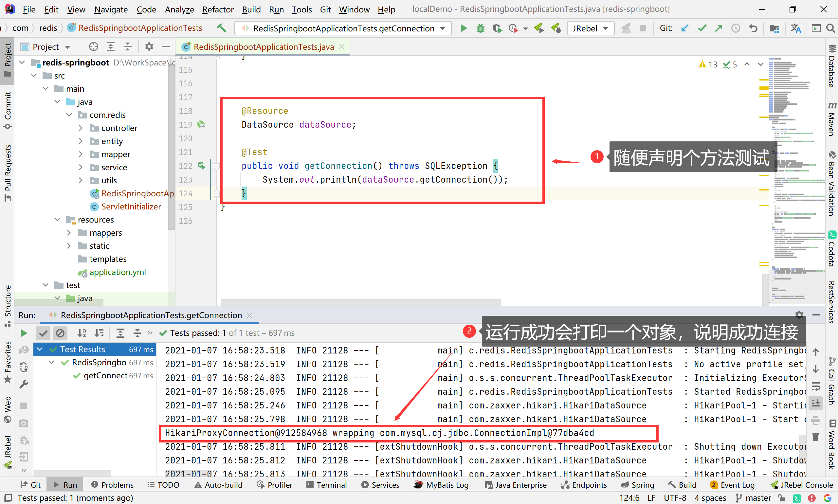
Task: Click editor horizontal scrollbar
Action: 360,302
